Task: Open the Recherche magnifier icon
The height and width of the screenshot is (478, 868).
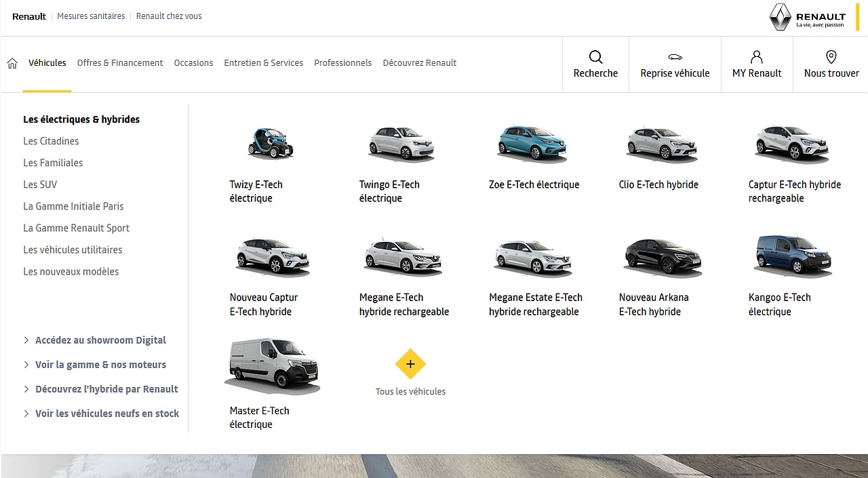Action: [595, 57]
